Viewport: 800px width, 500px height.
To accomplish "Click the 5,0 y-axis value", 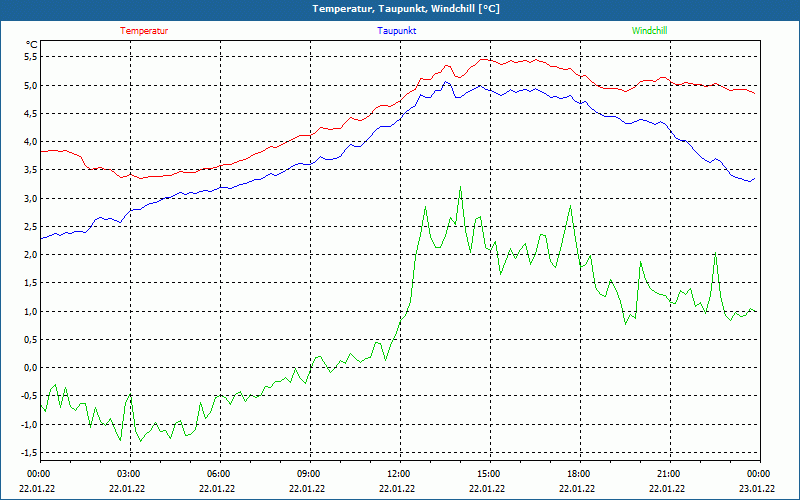I will pyautogui.click(x=31, y=85).
